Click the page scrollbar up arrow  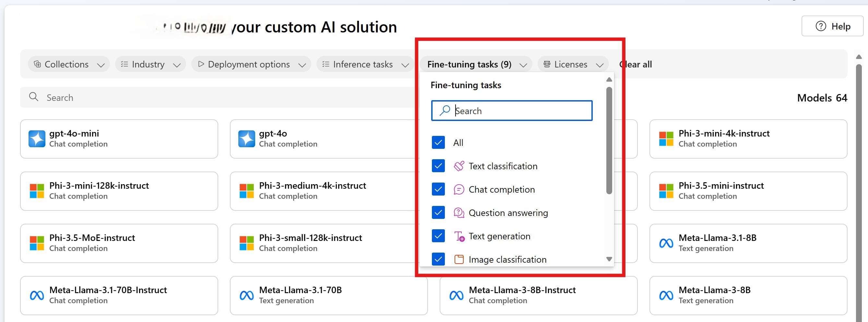pos(859,57)
